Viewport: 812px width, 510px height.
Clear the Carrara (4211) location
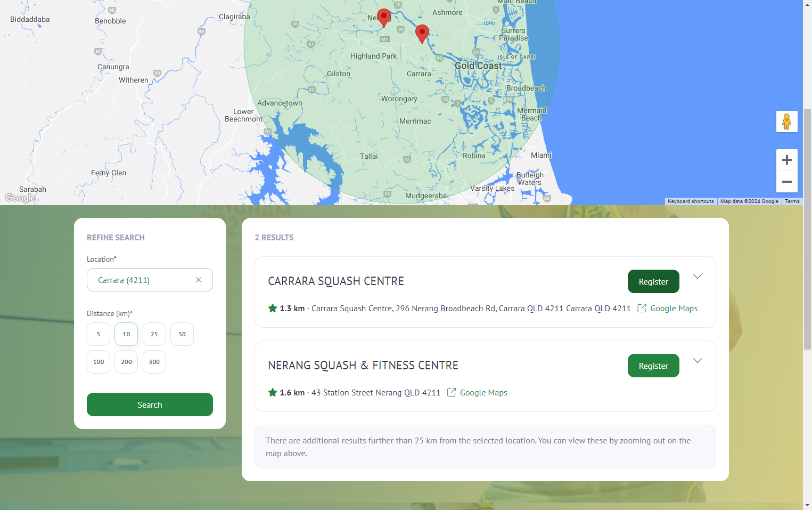(x=199, y=280)
